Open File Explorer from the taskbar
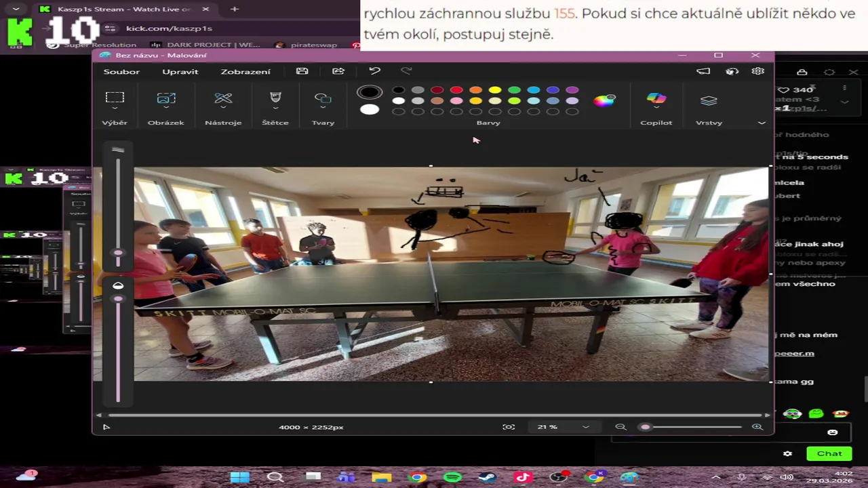Screen dimensions: 868x488 [x=382, y=477]
